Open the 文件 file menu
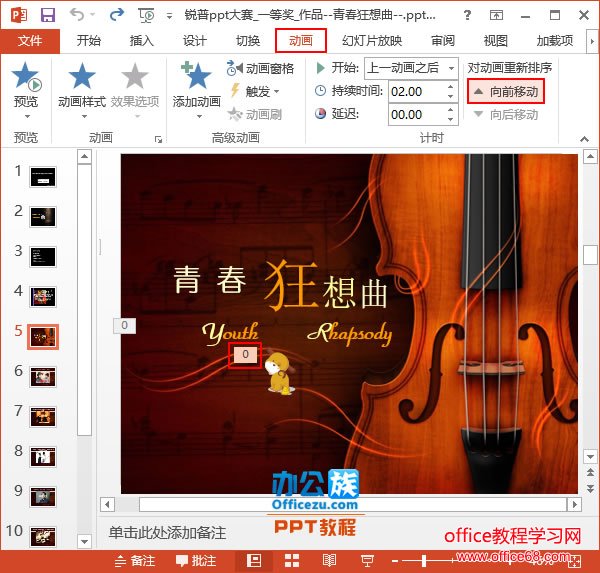The width and height of the screenshot is (600, 573). tap(30, 41)
